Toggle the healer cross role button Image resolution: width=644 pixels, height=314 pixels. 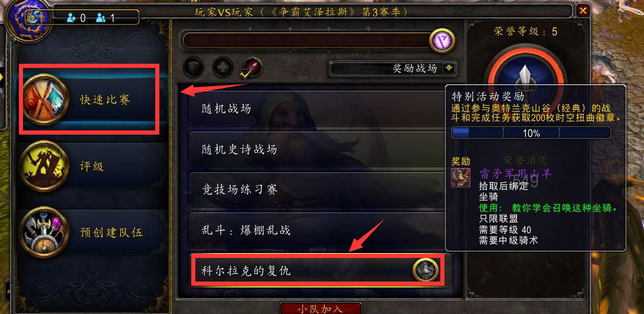point(223,67)
